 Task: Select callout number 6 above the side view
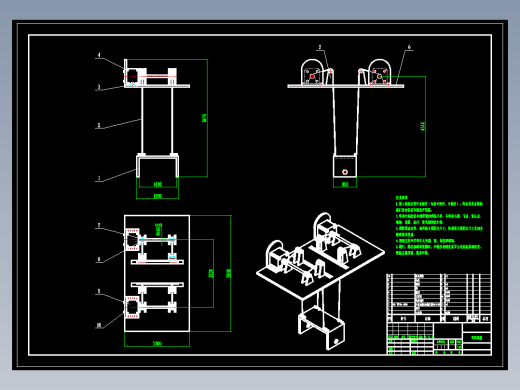coord(409,47)
